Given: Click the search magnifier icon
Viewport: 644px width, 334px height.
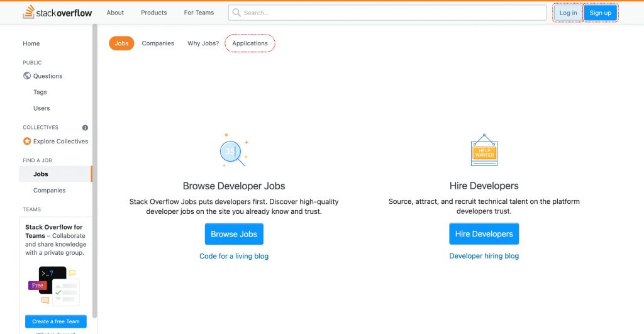Looking at the screenshot, I should pos(236,13).
